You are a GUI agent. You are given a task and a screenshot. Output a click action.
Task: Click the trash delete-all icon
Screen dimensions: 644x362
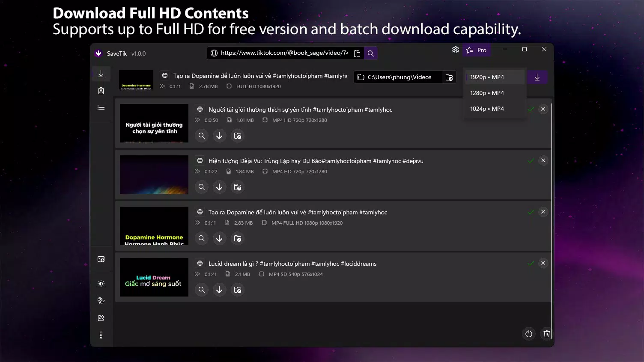tap(547, 334)
